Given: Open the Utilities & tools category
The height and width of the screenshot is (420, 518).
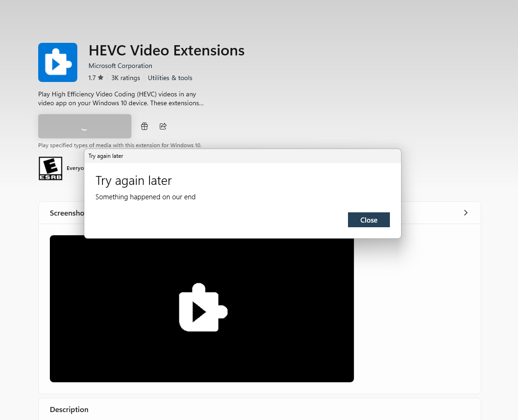Looking at the screenshot, I should [170, 78].
